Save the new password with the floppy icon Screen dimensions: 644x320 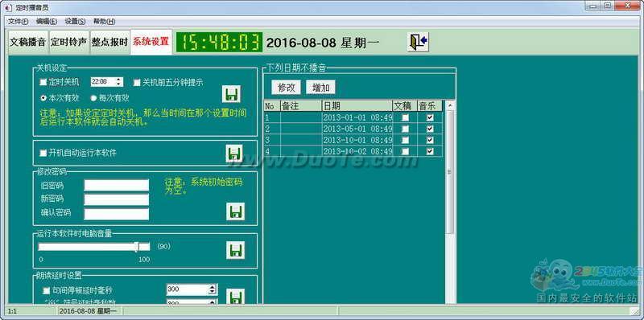coord(235,211)
